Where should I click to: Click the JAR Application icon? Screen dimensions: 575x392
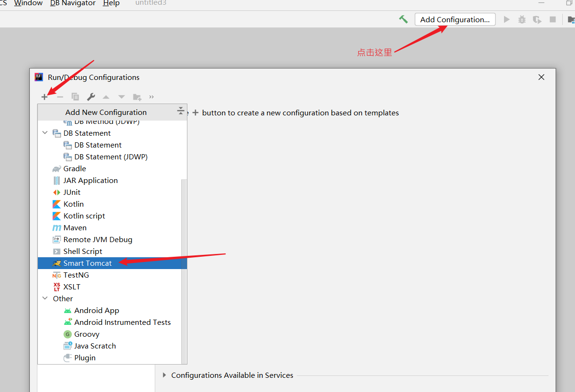click(x=57, y=181)
